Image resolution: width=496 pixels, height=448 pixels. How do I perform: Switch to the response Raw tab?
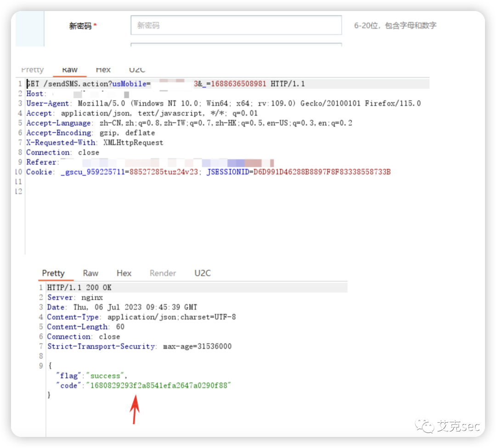coord(90,273)
